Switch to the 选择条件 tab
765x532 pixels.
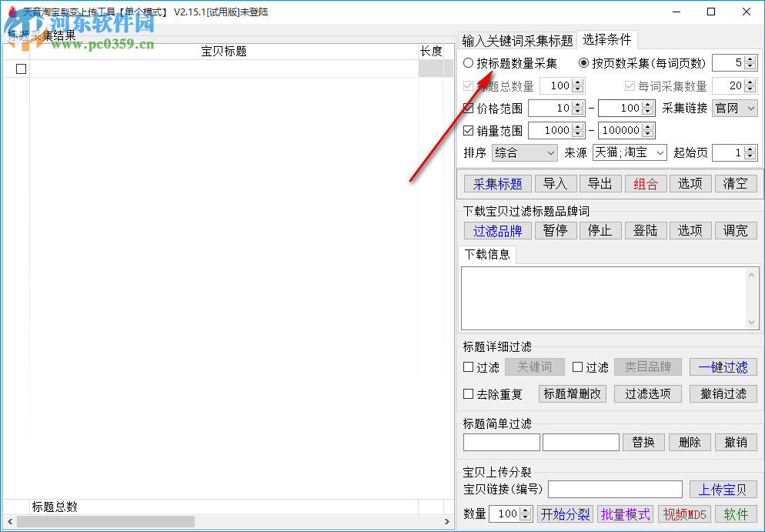click(x=607, y=39)
